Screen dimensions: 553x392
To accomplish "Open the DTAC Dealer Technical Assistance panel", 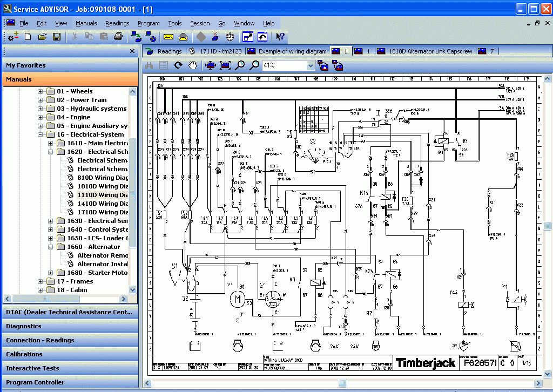I will 70,312.
